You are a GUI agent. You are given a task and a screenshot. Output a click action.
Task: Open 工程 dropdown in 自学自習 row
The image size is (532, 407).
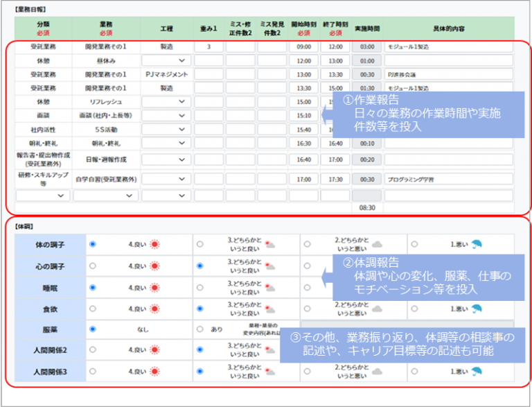(x=166, y=179)
